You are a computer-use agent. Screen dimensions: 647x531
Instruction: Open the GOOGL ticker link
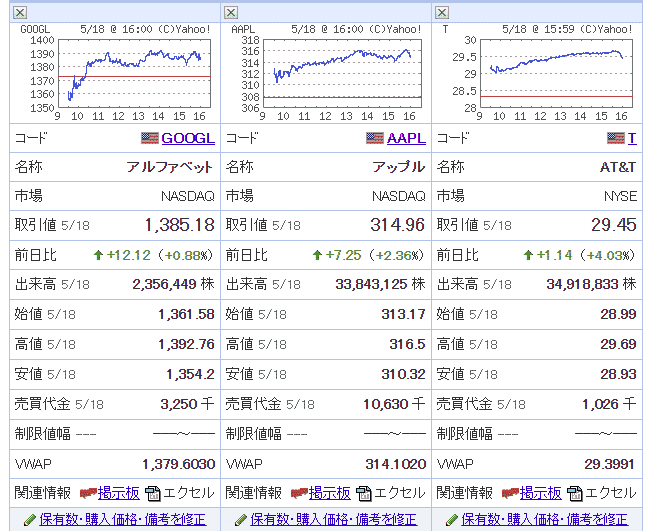188,138
